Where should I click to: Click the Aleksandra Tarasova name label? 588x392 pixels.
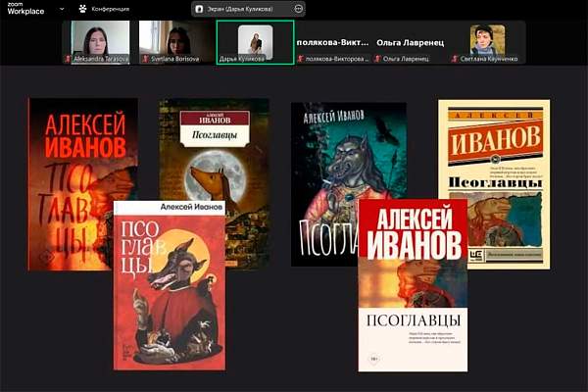click(101, 59)
